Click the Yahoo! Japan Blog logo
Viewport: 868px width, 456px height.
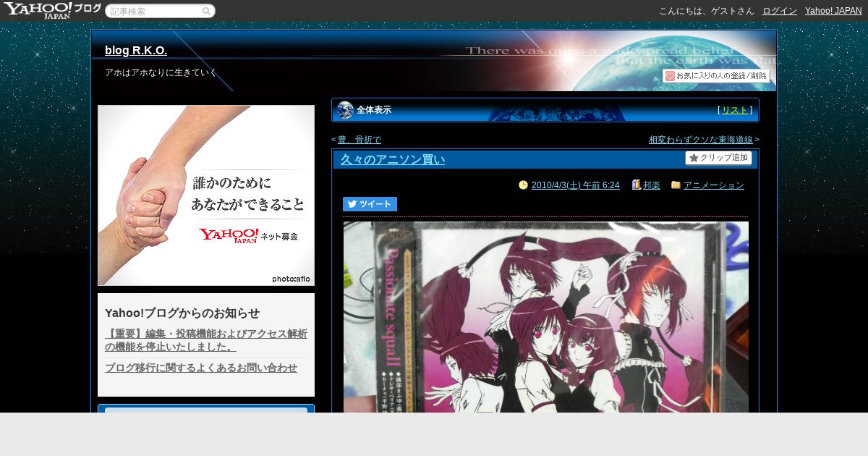click(51, 10)
